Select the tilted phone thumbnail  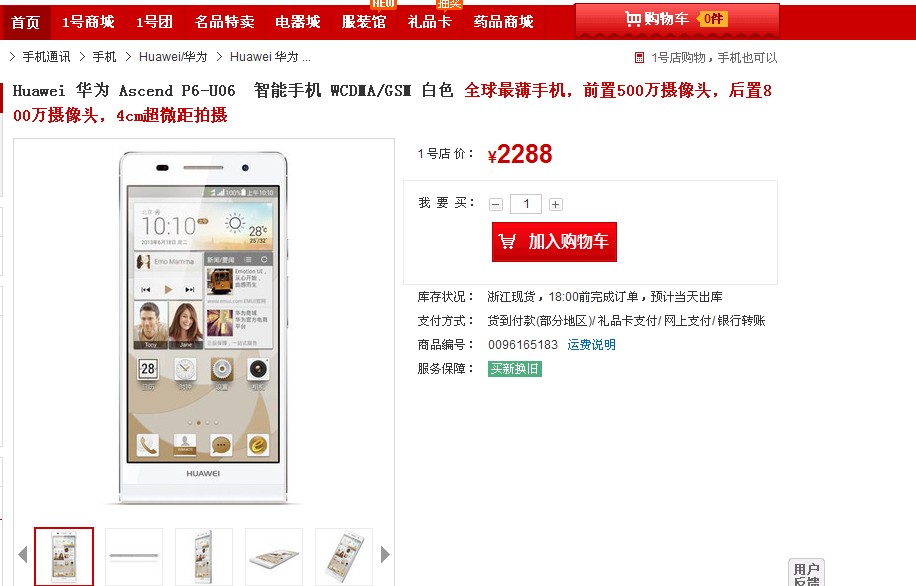pyautogui.click(x=344, y=556)
